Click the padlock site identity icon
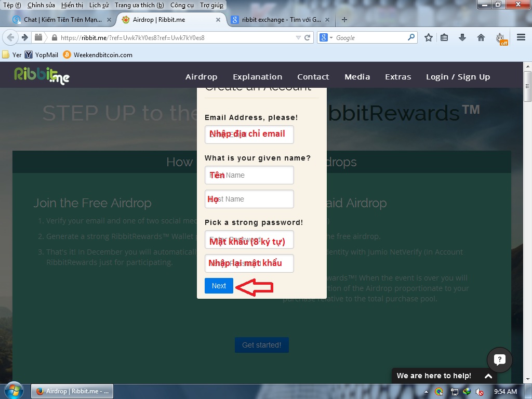532x399 pixels. point(54,37)
